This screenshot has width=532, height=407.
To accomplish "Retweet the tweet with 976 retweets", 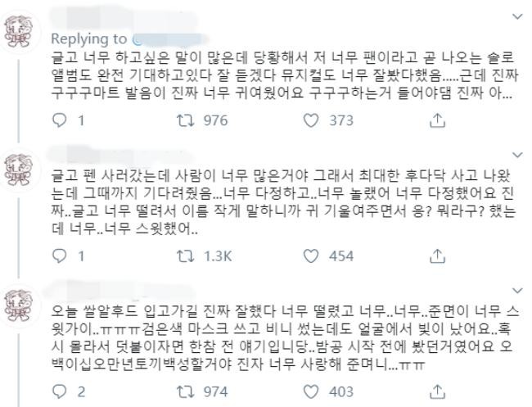I will pos(184,120).
